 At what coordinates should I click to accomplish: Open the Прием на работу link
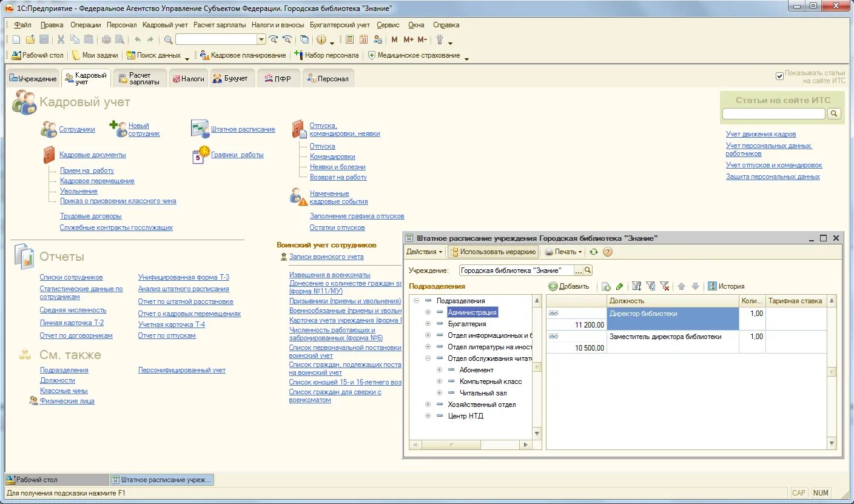click(87, 170)
